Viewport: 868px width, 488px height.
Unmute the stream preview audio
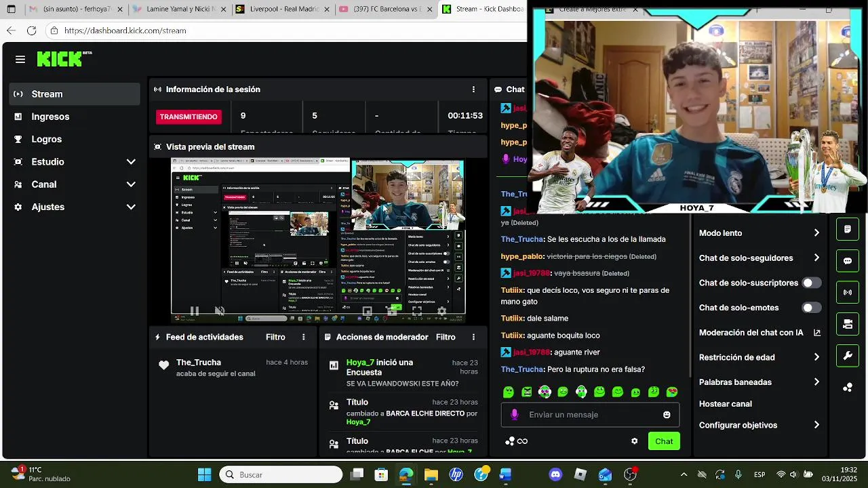[x=220, y=311]
